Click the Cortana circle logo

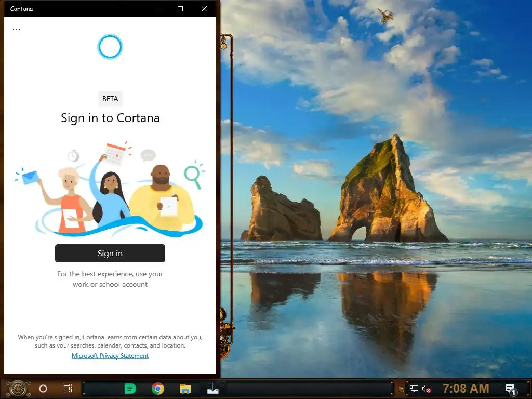(x=110, y=47)
